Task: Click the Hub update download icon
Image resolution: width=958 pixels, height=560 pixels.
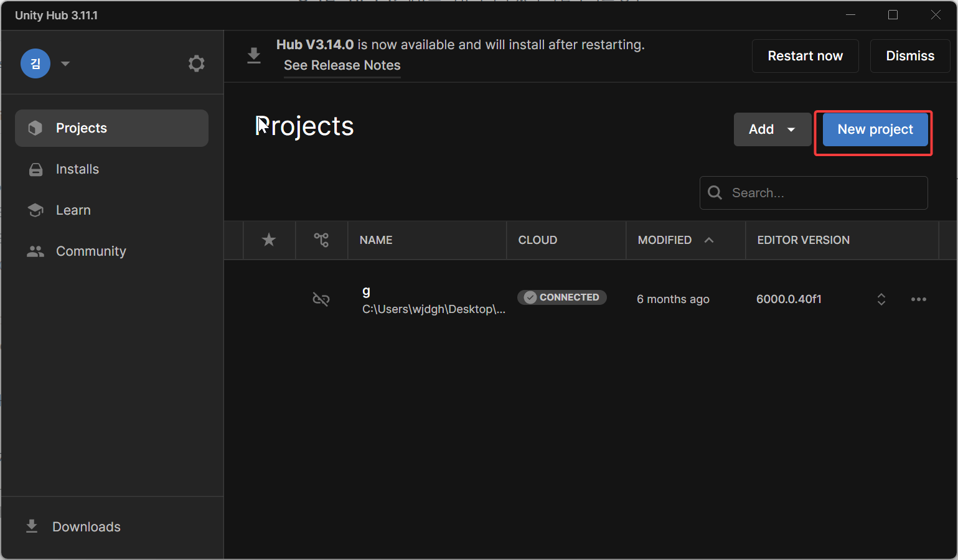Action: coord(254,55)
